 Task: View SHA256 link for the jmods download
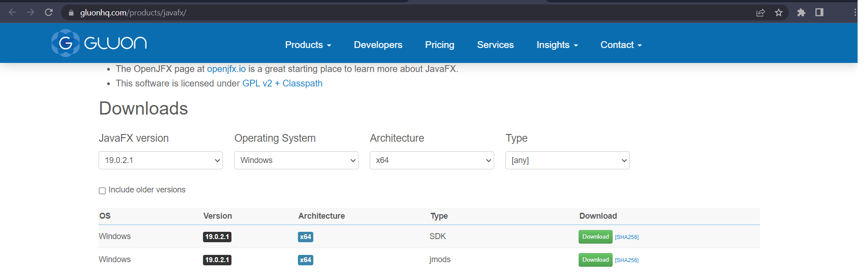(627, 260)
